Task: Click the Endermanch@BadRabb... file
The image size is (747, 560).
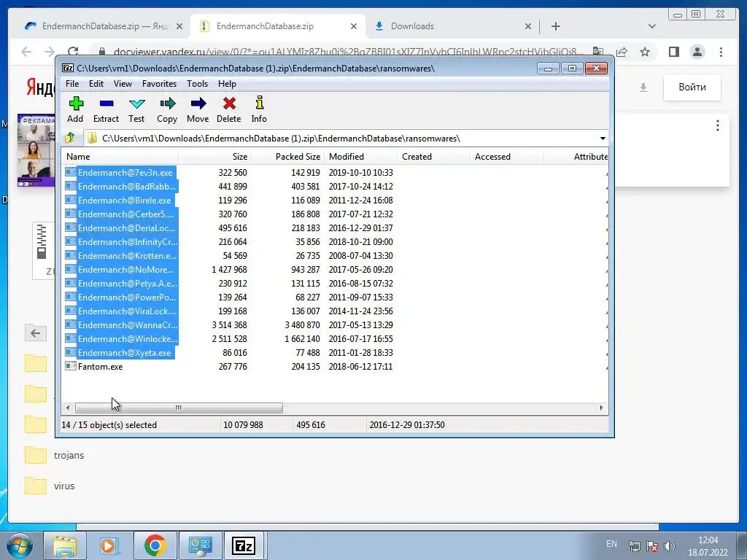Action: (127, 186)
